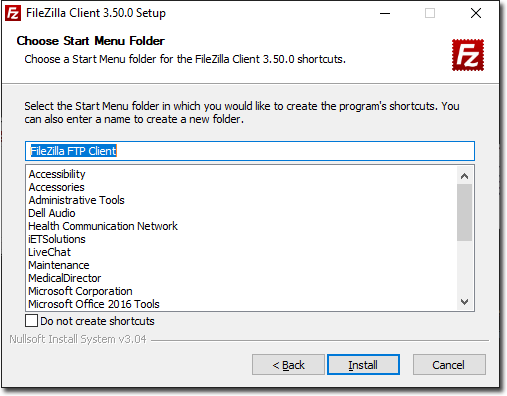507x396 pixels.
Task: Cancel the FileZilla setup
Action: tap(449, 365)
